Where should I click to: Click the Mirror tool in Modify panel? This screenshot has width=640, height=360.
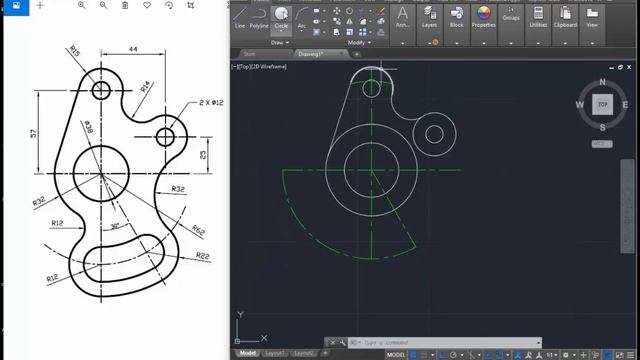[x=350, y=22]
